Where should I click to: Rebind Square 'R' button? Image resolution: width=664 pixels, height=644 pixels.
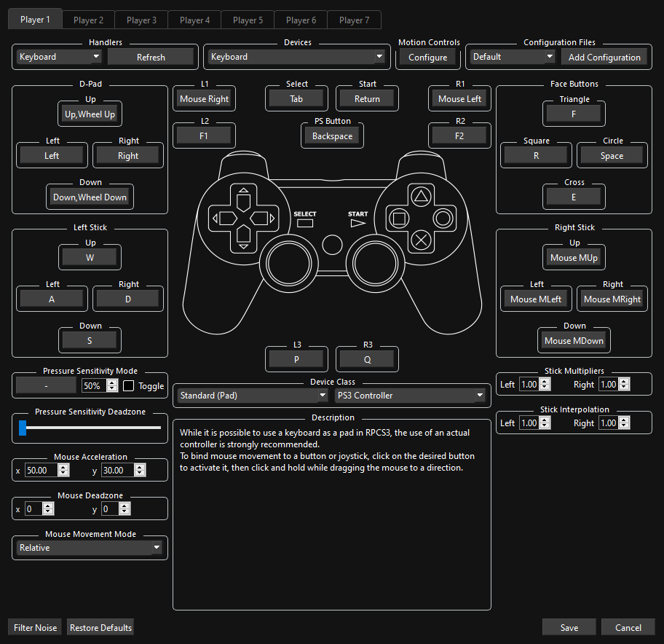pos(536,155)
